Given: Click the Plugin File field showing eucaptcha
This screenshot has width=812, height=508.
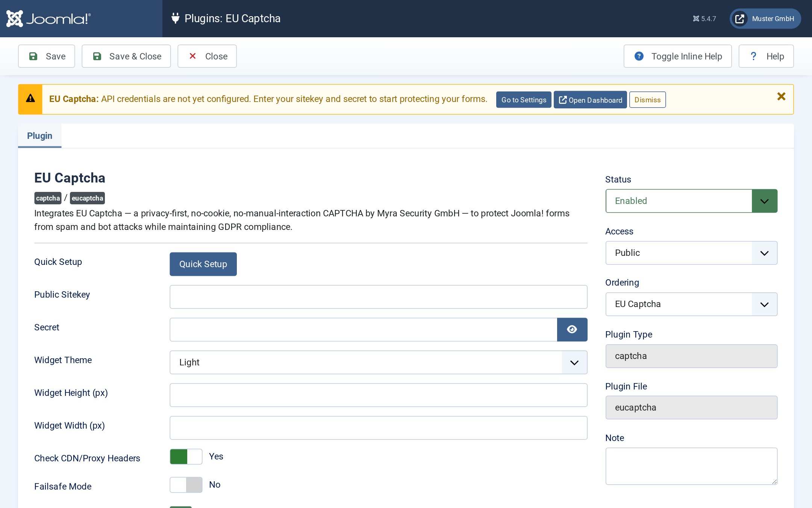Looking at the screenshot, I should (691, 408).
